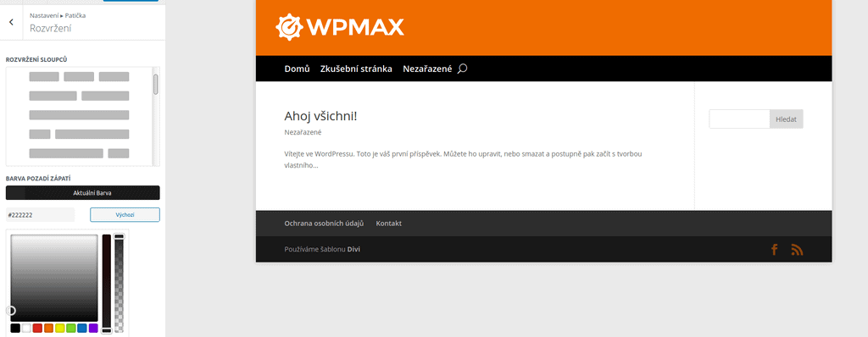Click the Aktuální Barva color button
The image size is (868, 337).
(x=82, y=192)
